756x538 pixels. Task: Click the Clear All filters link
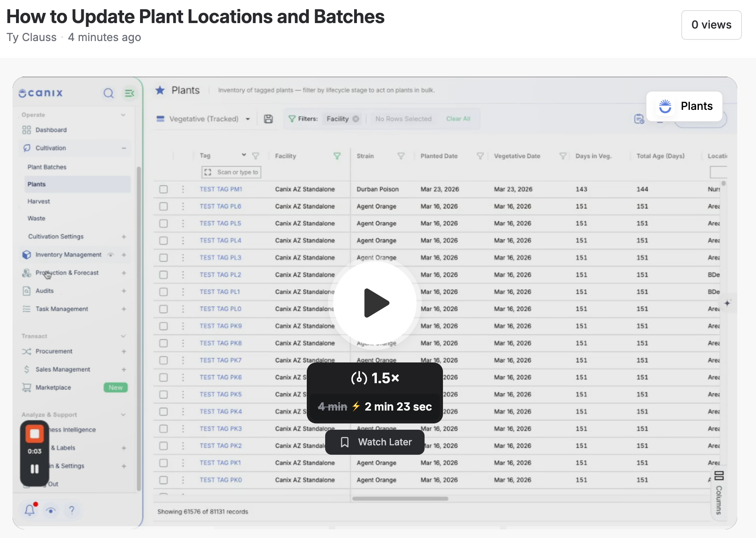(458, 119)
